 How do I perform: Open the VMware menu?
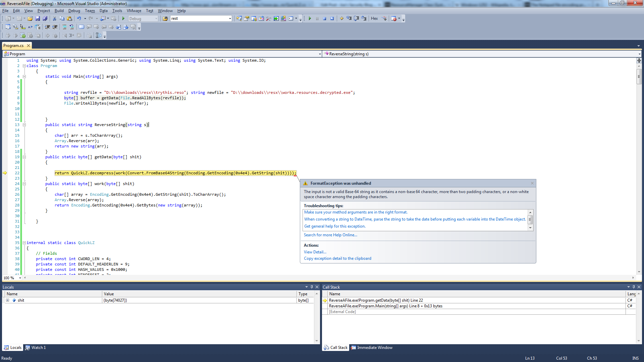point(134,11)
